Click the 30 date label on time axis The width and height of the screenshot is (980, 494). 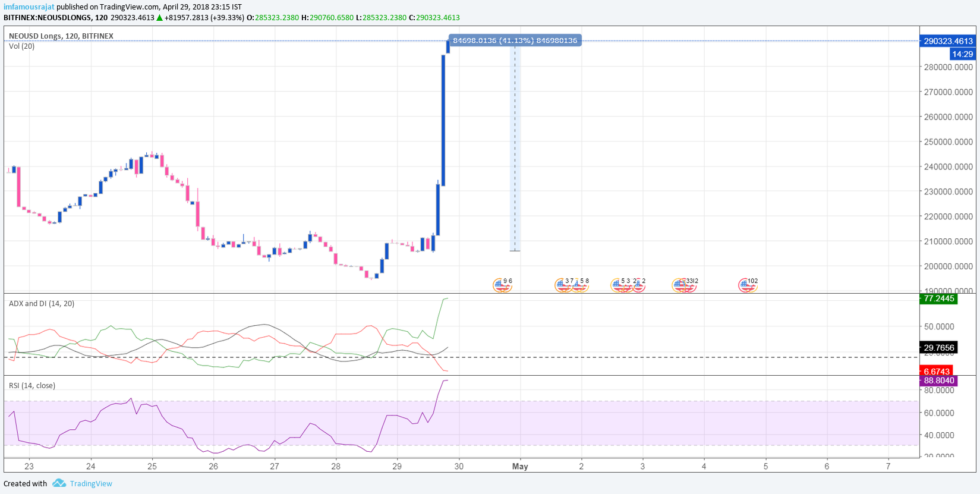coord(459,466)
